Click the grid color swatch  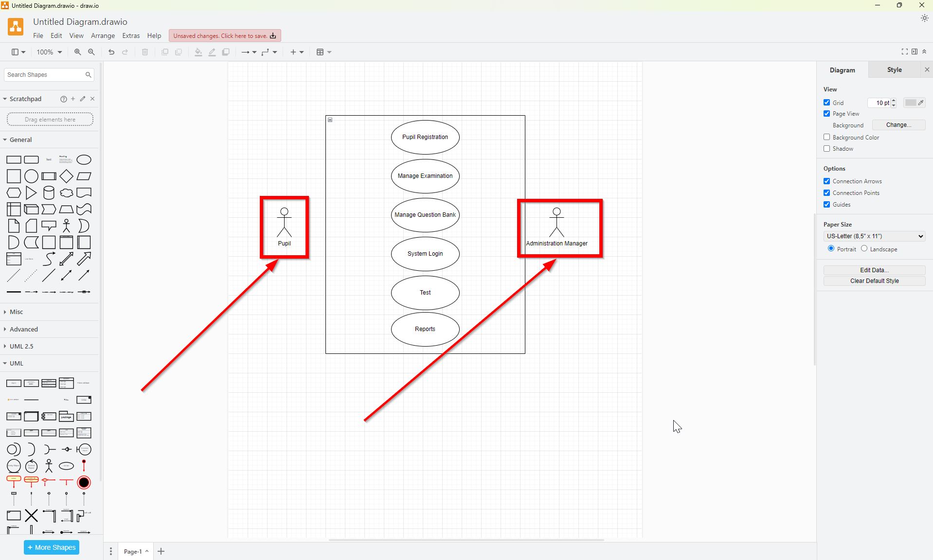click(911, 103)
